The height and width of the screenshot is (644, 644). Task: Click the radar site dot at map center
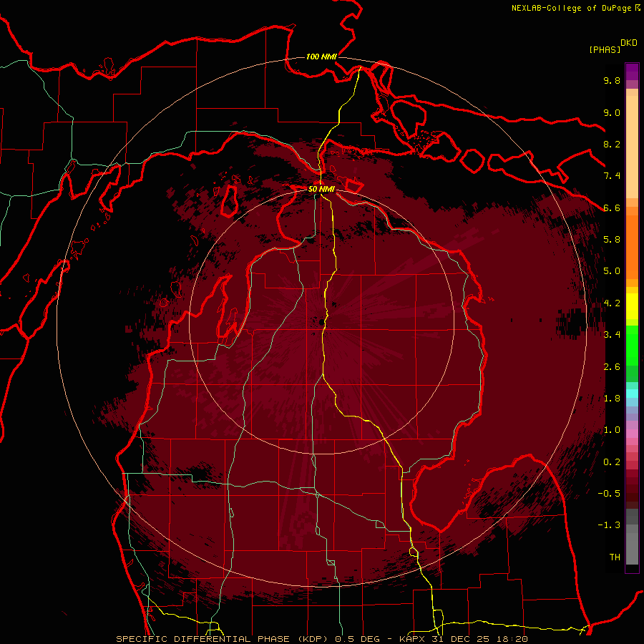321,322
